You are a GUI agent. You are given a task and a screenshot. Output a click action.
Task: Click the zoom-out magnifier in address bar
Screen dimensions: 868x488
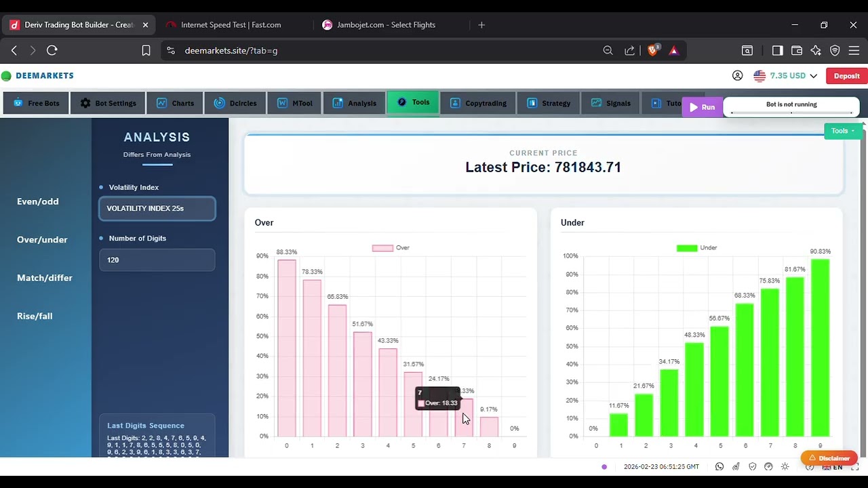[x=608, y=50]
